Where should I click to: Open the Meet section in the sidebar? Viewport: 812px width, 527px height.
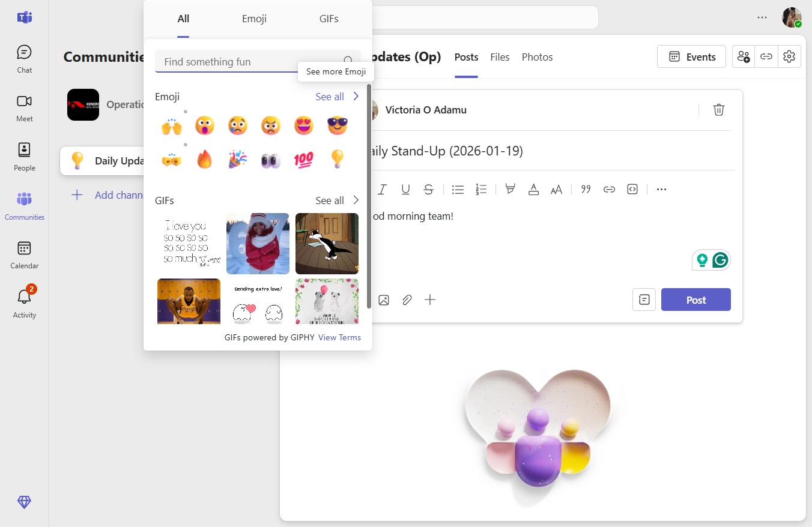coord(24,108)
